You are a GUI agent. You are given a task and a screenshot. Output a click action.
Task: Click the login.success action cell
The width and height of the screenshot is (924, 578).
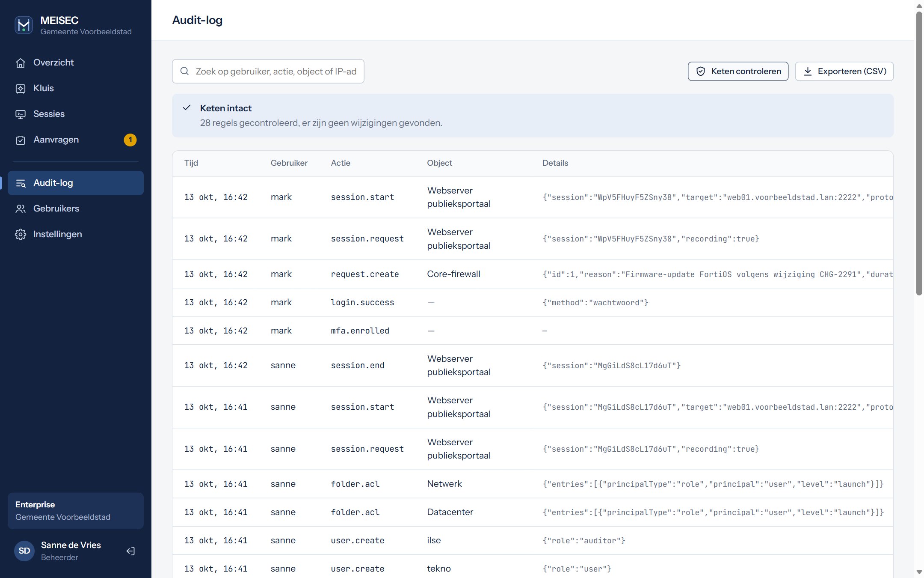click(362, 302)
